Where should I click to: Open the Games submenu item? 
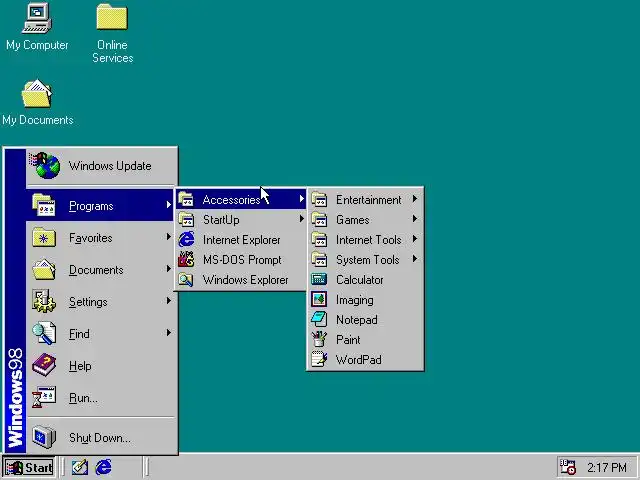point(365,220)
